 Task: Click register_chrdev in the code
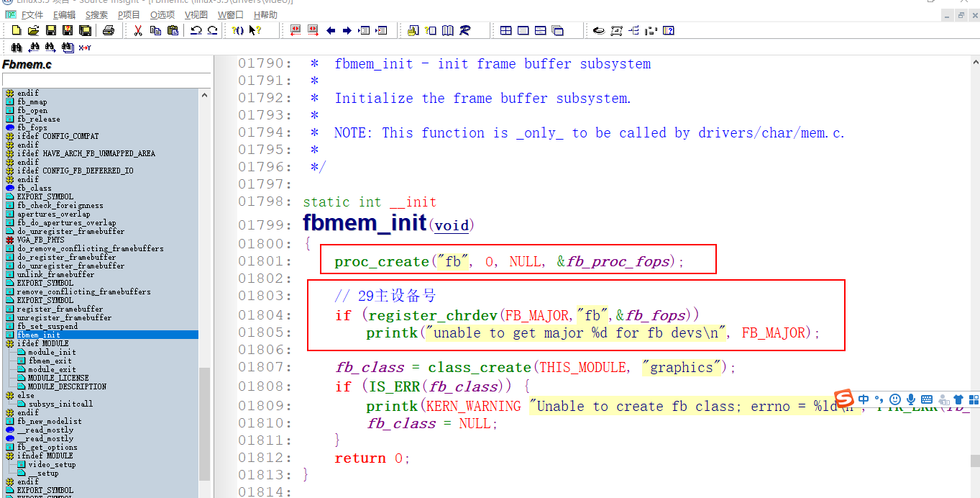(433, 315)
